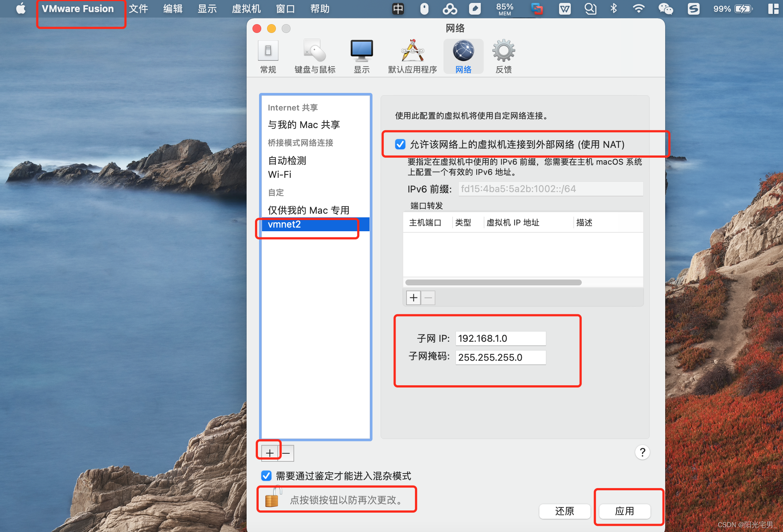Add a port forwarding rule

(413, 298)
